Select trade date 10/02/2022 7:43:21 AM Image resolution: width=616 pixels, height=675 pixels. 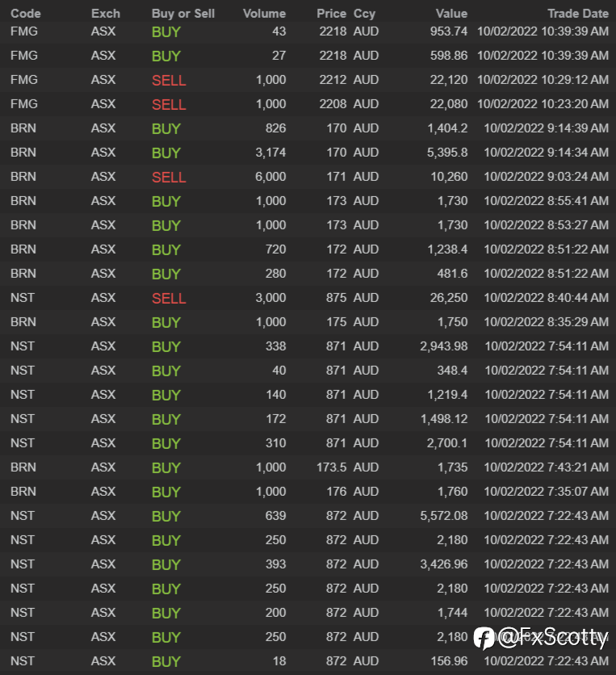[x=547, y=467]
